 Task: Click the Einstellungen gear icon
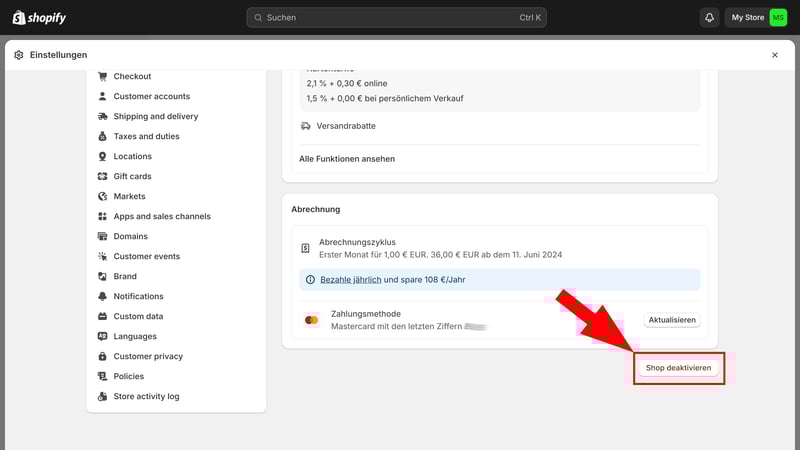(19, 55)
